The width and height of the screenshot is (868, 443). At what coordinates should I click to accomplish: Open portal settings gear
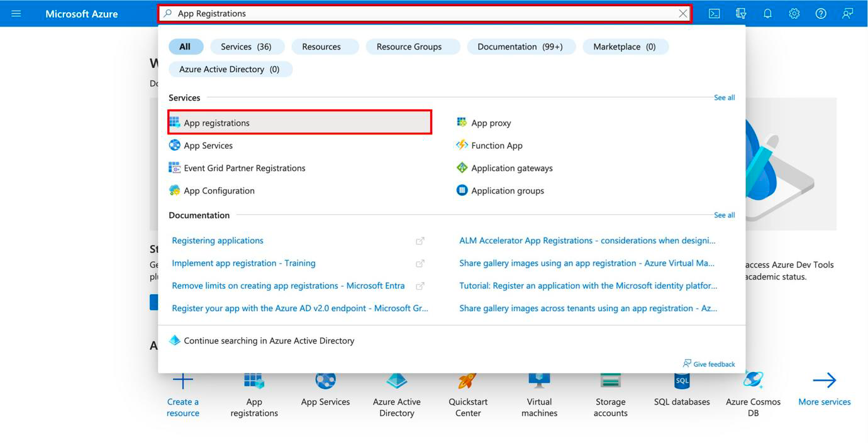click(794, 13)
